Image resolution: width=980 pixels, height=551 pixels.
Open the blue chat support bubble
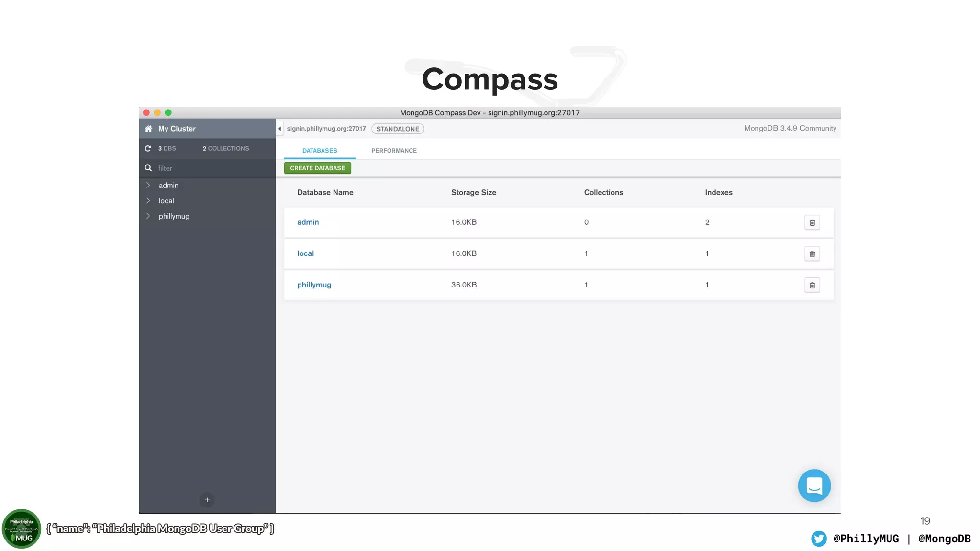point(814,485)
